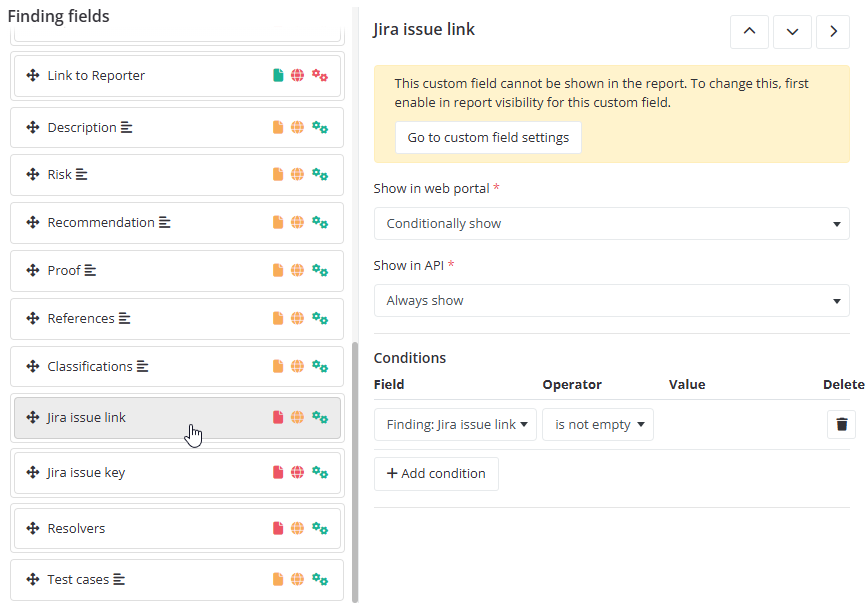This screenshot has width=868, height=611.
Task: Click the page icon next to Link to Reporter
Action: click(x=277, y=75)
